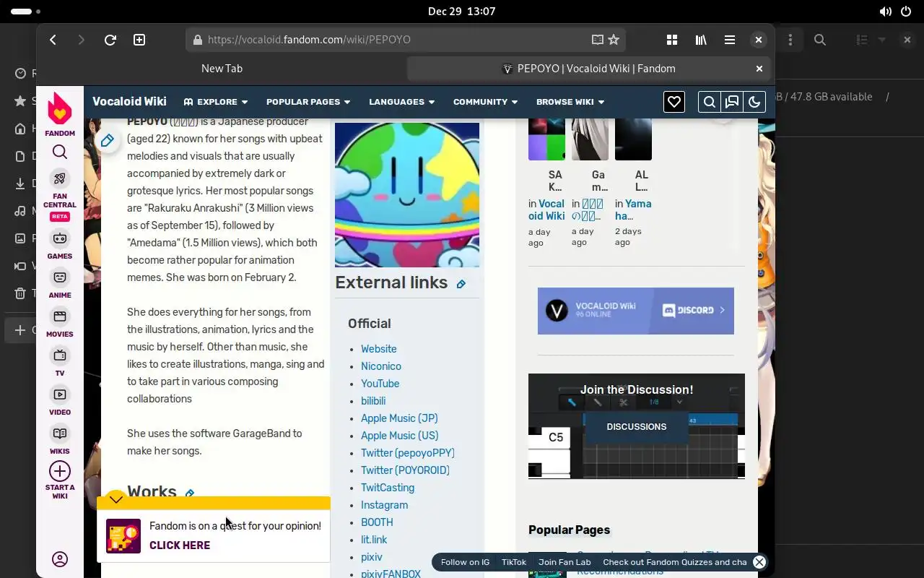Edit the External links section pencil
The height and width of the screenshot is (578, 924).
461,284
